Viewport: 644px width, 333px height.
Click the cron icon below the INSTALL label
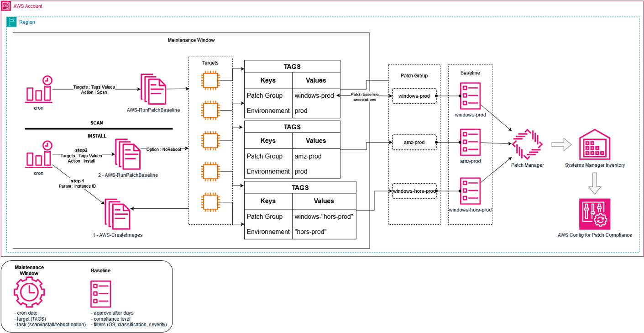click(39, 153)
